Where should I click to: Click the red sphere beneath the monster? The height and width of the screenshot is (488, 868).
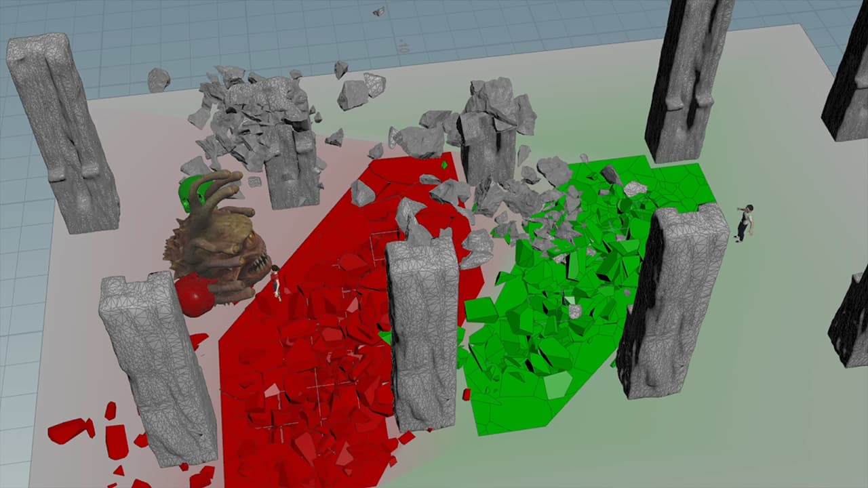[195, 297]
